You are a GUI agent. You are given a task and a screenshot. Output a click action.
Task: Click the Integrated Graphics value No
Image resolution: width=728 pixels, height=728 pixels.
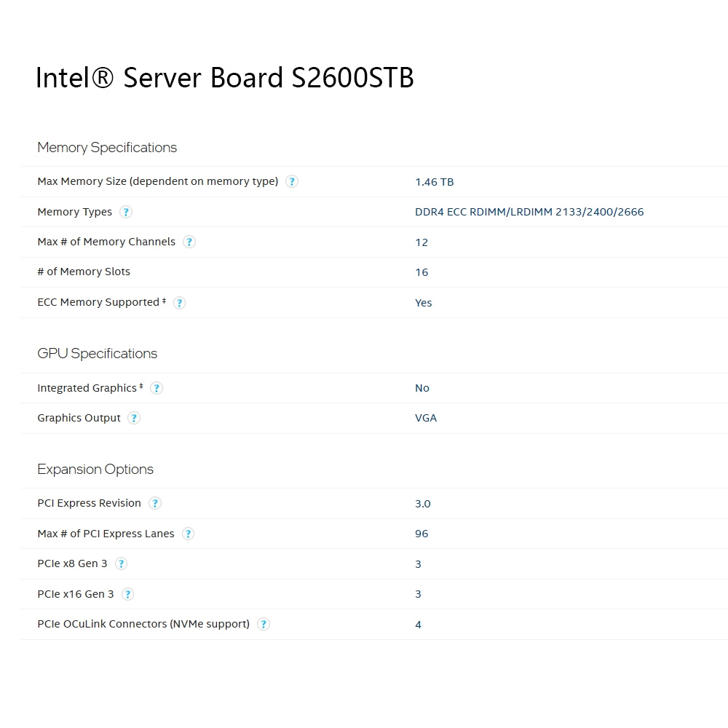(x=422, y=388)
